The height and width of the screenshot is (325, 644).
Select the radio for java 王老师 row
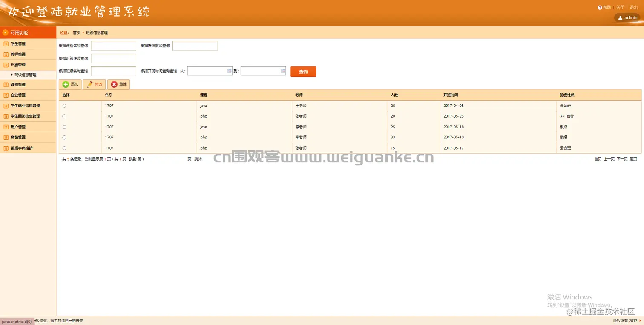coord(64,106)
